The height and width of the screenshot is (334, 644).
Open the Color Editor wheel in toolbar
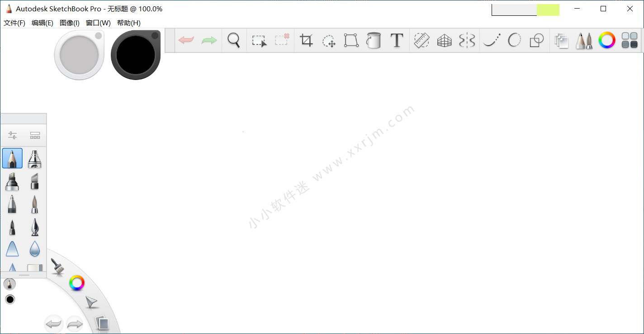tap(607, 40)
